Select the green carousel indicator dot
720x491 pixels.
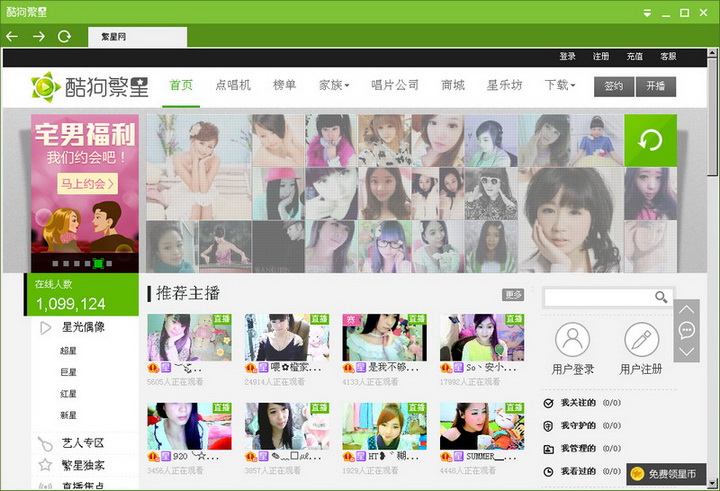click(x=98, y=264)
